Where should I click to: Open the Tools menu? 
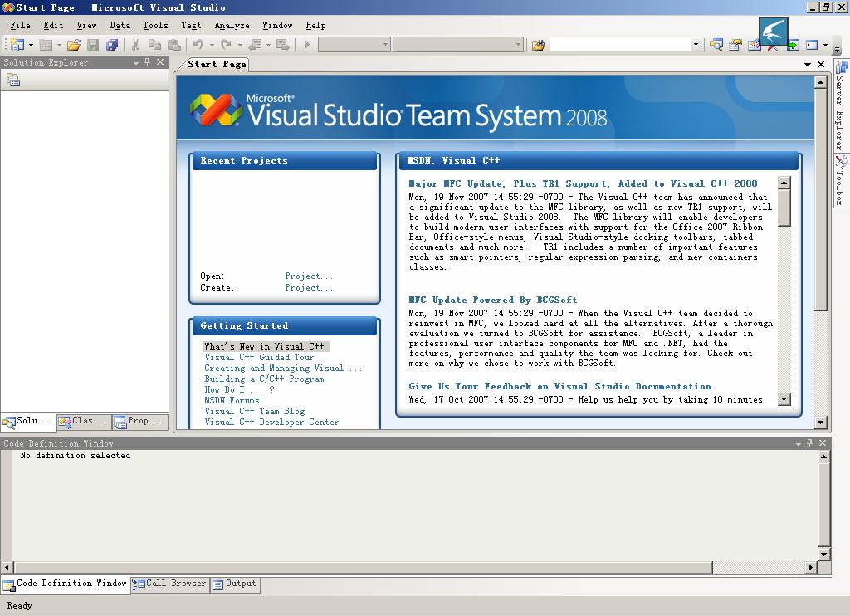tap(155, 26)
